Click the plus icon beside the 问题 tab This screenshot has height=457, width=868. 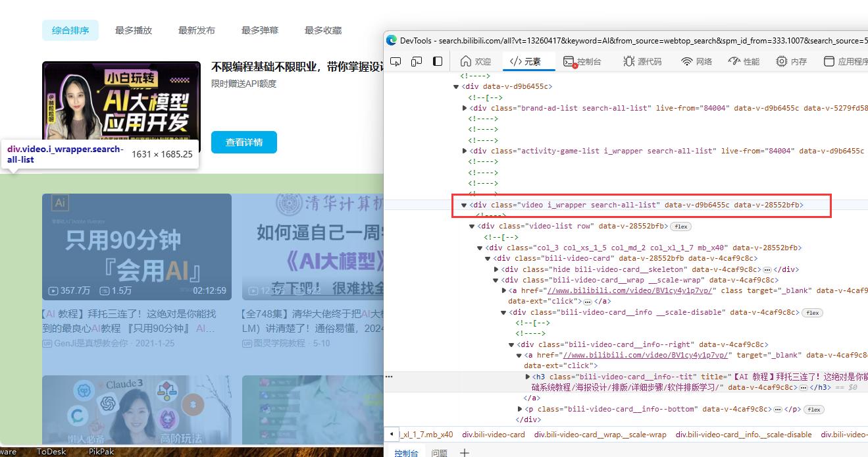coord(465,453)
